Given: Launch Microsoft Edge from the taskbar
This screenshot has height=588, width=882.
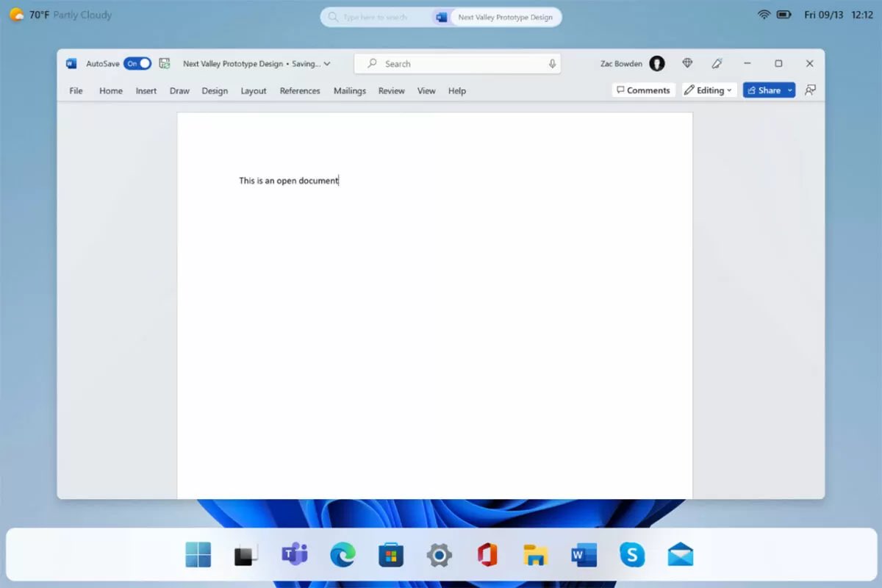Looking at the screenshot, I should click(343, 555).
